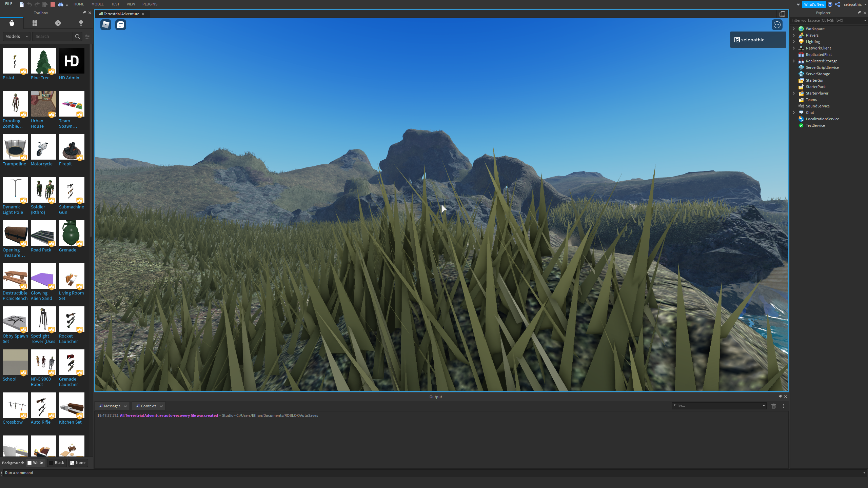Image resolution: width=868 pixels, height=488 pixels.
Task: Open the Toolbox Inventory tab
Action: point(35,23)
